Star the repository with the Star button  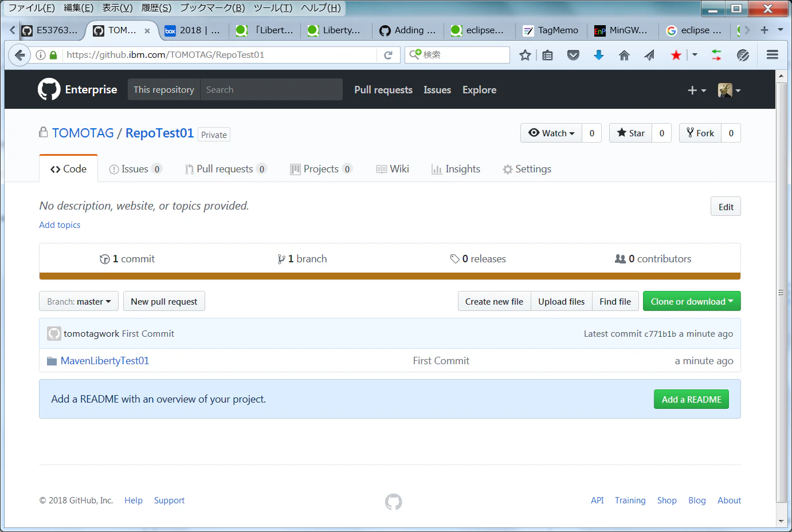[x=630, y=133]
